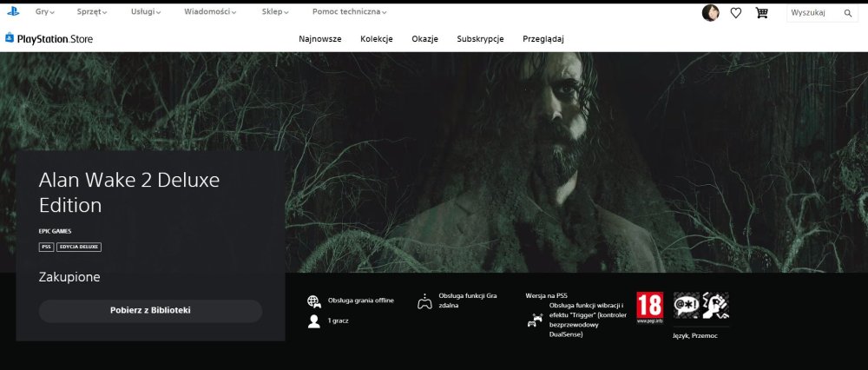Click the PS5 platform tag

[46, 247]
